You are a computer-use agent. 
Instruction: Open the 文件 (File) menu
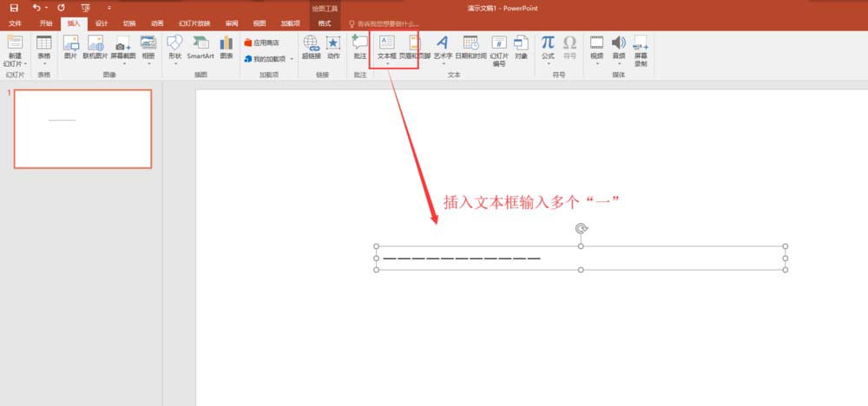(x=15, y=23)
